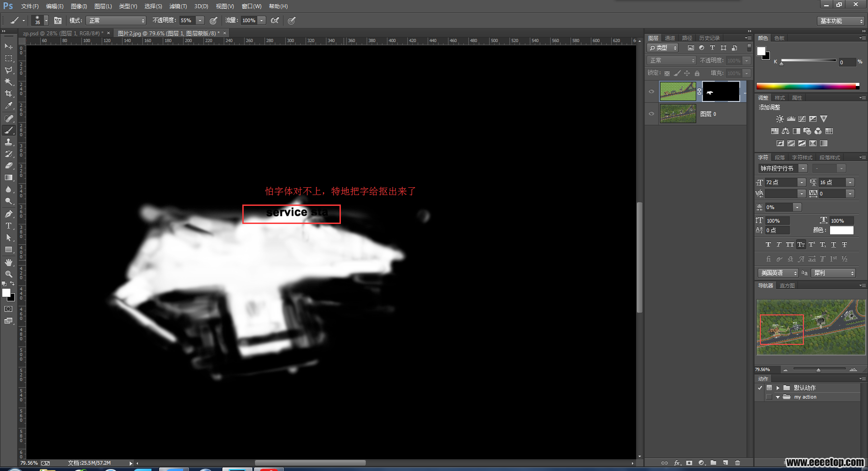Open brush flow 流量 dropdown arrow
868x471 pixels.
point(262,20)
